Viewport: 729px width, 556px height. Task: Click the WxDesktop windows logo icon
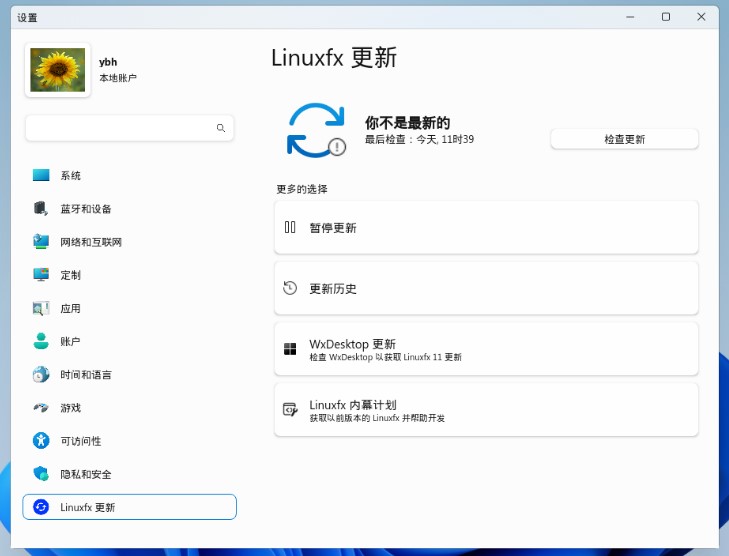[x=290, y=349]
